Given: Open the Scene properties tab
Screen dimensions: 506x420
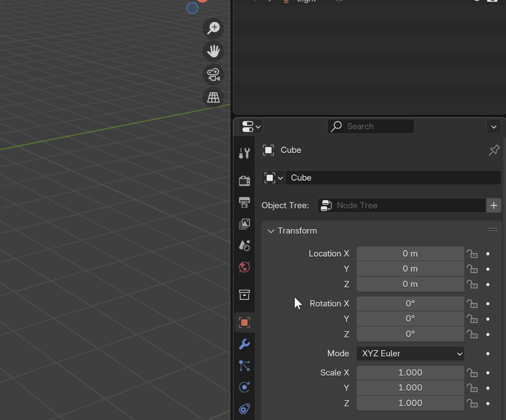Looking at the screenshot, I should 244,245.
